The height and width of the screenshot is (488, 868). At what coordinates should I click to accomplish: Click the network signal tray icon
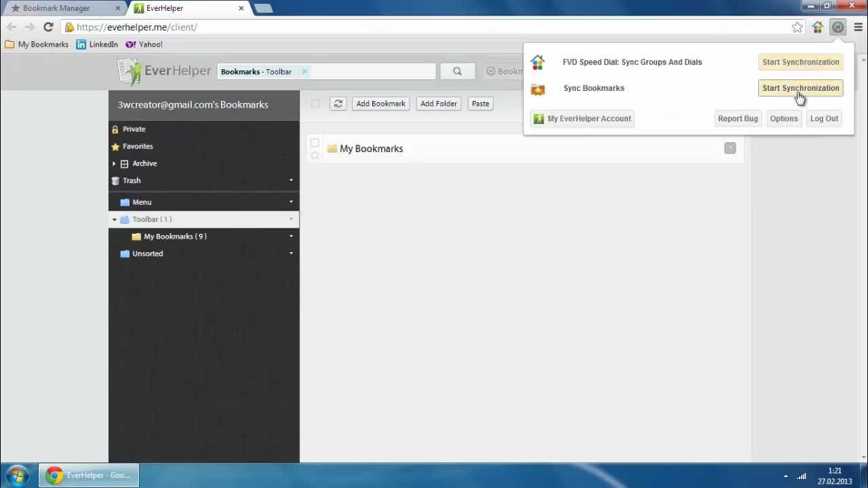click(802, 476)
